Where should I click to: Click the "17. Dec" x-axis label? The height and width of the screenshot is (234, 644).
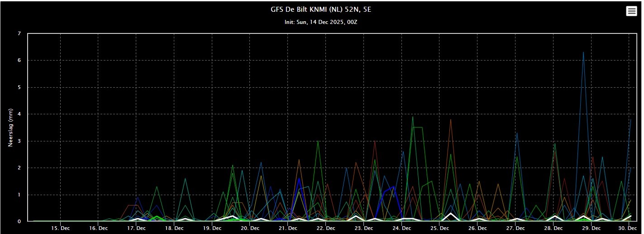(x=136, y=229)
